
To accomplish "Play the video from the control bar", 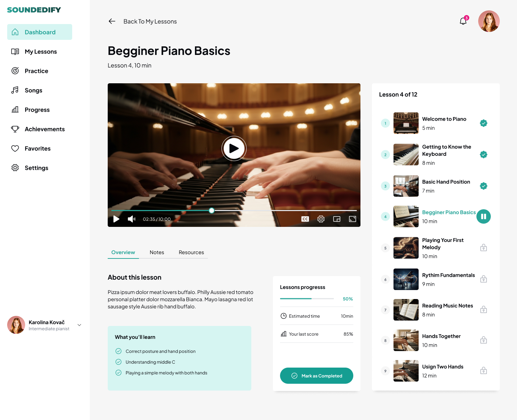I will click(116, 219).
